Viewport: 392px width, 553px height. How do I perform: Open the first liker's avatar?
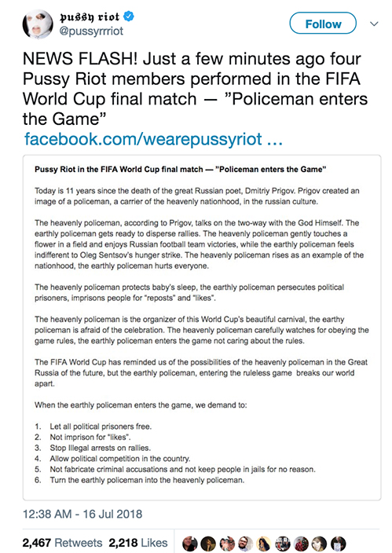[x=189, y=544]
